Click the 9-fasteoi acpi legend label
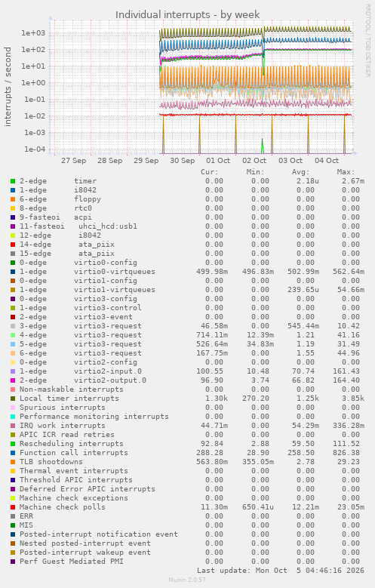Screen dimensions: 375x588 (56, 217)
